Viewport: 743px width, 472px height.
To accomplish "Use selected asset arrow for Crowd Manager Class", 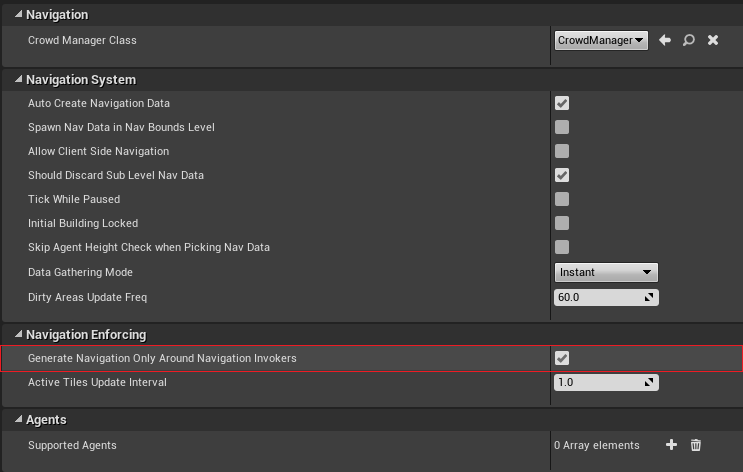I will tap(665, 40).
